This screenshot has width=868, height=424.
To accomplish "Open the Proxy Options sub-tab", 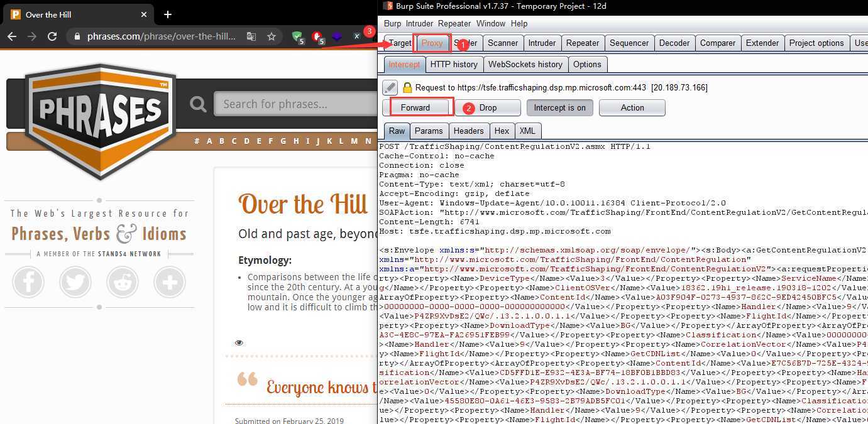I will coord(587,64).
